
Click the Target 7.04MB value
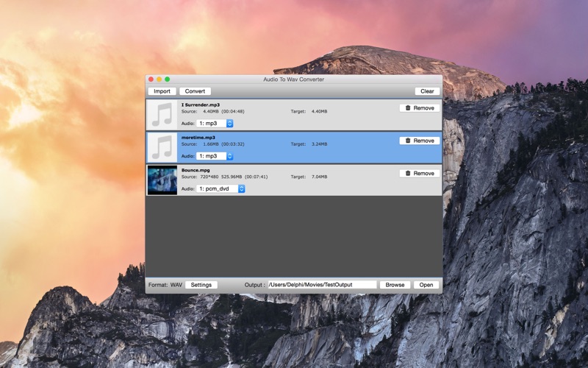tap(320, 177)
